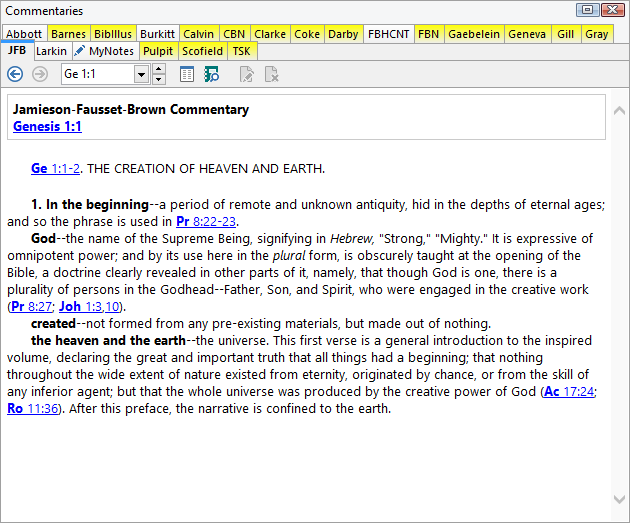Image resolution: width=630 pixels, height=523 pixels.
Task: Open the Coke commentary tab
Action: click(x=307, y=34)
